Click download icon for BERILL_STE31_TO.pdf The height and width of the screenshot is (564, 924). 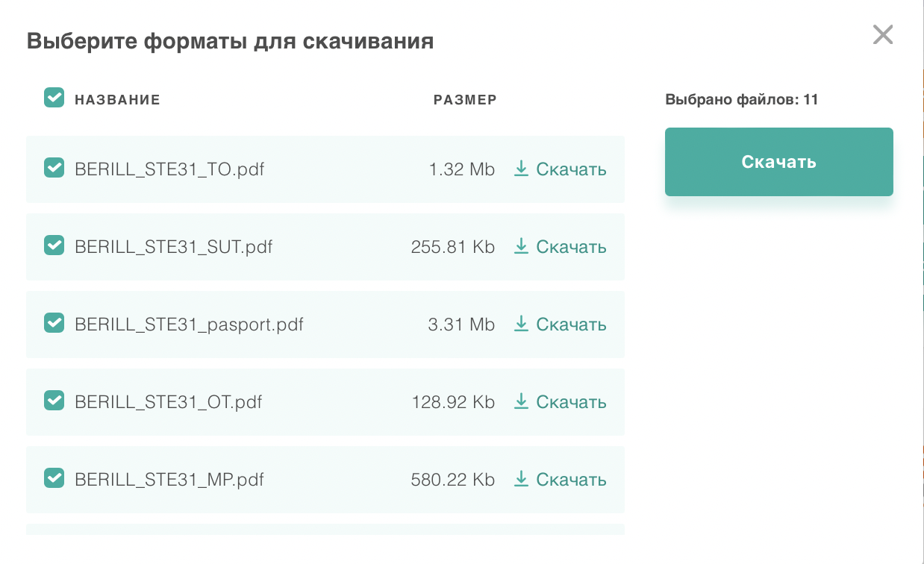521,169
